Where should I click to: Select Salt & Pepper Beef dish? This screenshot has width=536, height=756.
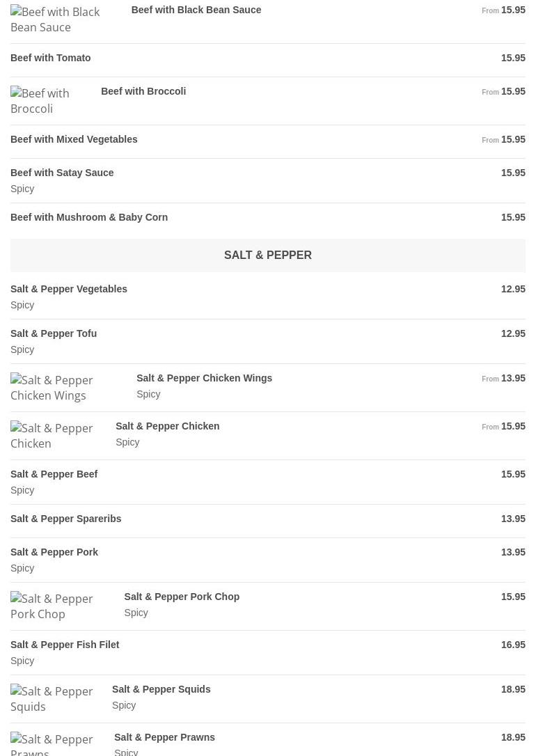(268, 482)
